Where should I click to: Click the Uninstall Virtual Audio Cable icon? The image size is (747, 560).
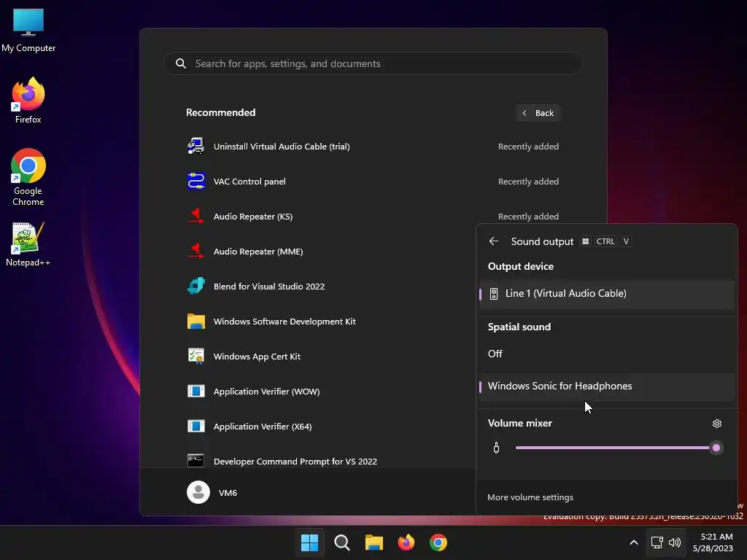(x=196, y=146)
